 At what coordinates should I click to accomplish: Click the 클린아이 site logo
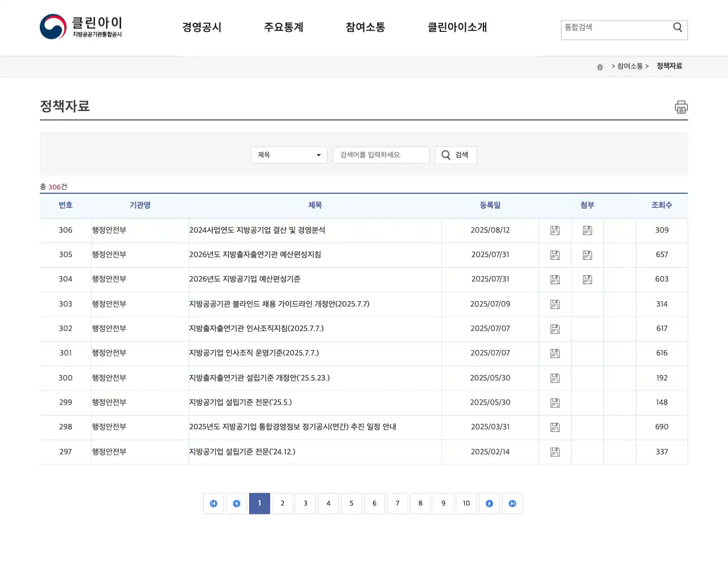[x=82, y=26]
